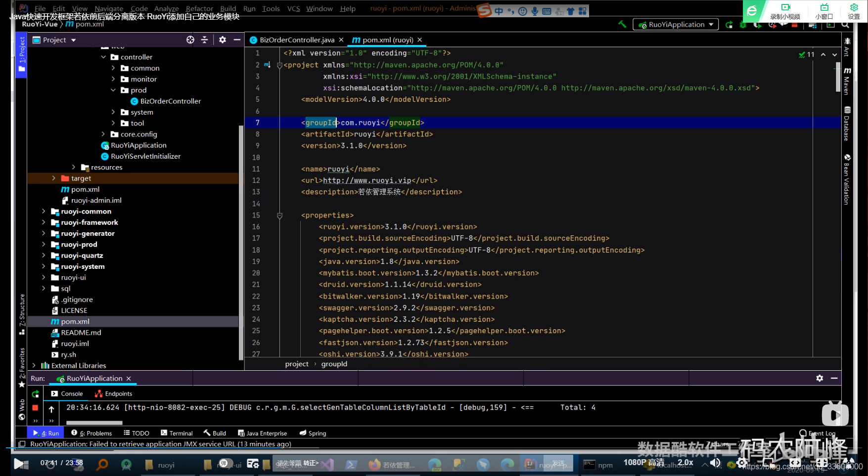Click the console horizontal scrollbar
Image resolution: width=868 pixels, height=476 pixels.
click(x=94, y=423)
